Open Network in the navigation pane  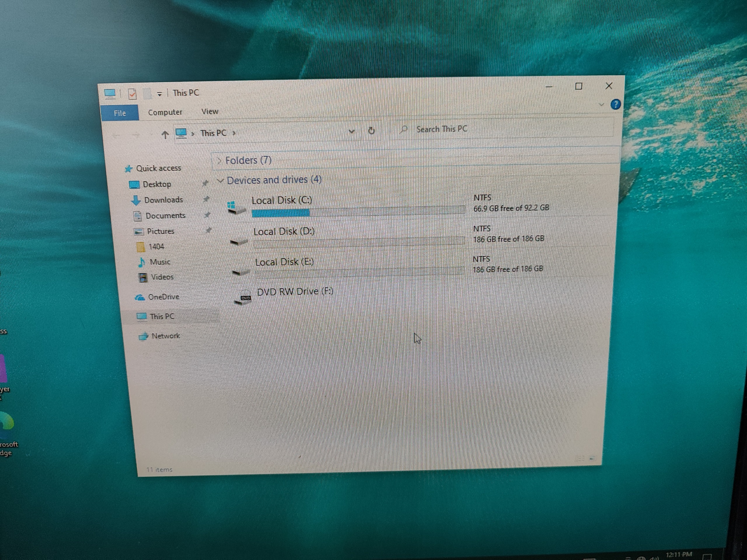click(x=165, y=336)
